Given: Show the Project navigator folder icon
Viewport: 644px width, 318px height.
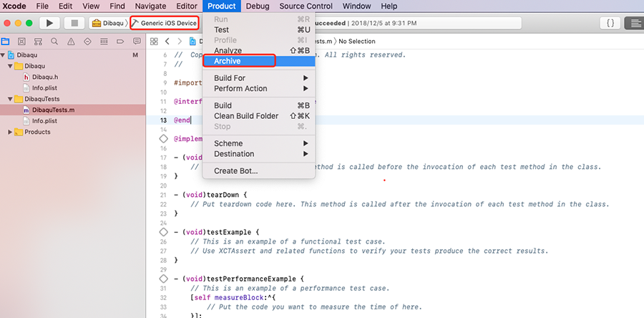Looking at the screenshot, I should (6, 42).
